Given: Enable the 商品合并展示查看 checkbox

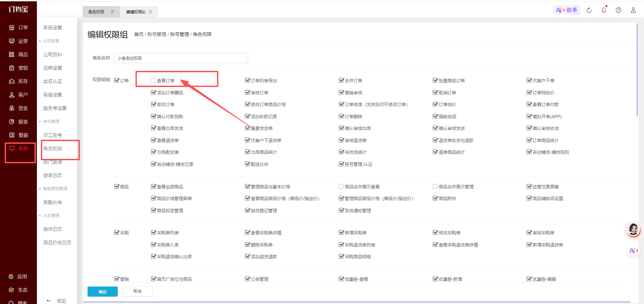Looking at the screenshot, I should (341, 186).
